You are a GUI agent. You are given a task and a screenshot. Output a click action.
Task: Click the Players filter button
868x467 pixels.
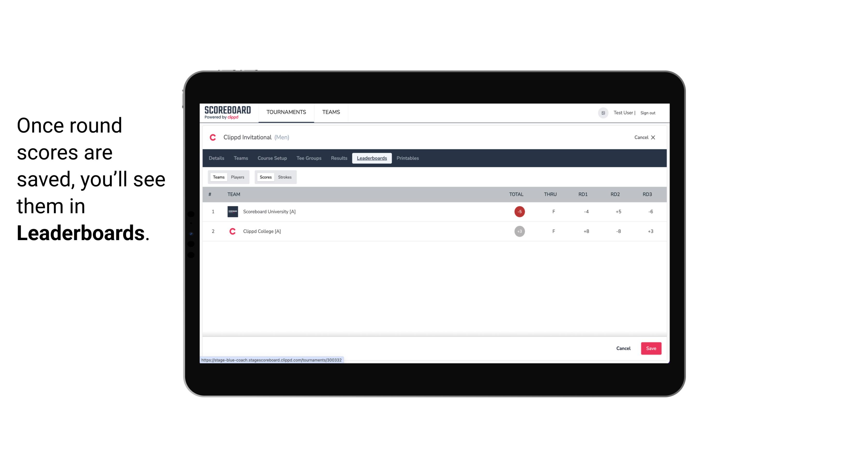(238, 177)
